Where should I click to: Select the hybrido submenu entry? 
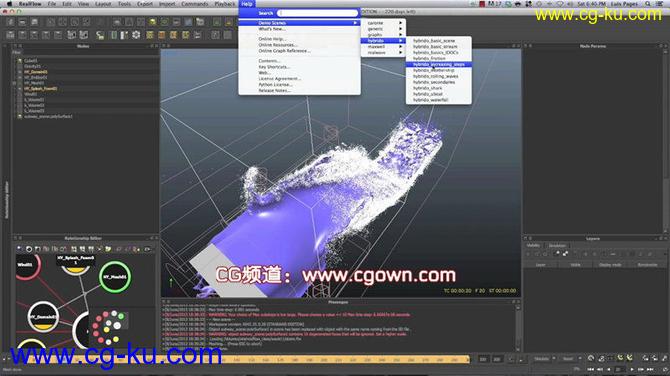click(383, 41)
